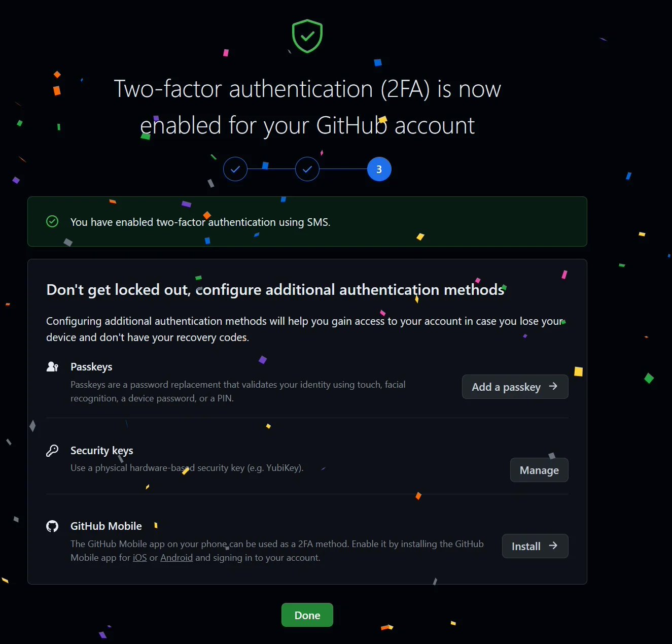Click the Passkeys section label
The width and height of the screenshot is (672, 644).
pyautogui.click(x=91, y=366)
